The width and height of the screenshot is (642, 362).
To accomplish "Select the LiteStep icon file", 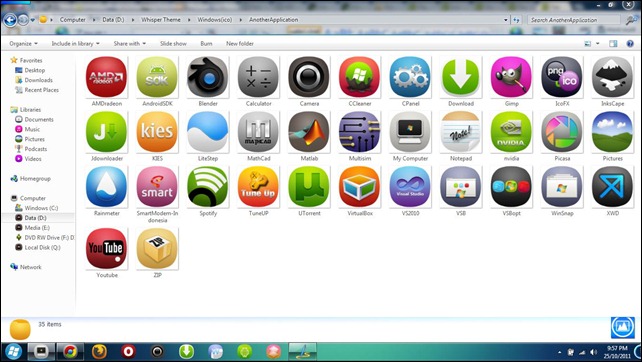I will (x=208, y=132).
